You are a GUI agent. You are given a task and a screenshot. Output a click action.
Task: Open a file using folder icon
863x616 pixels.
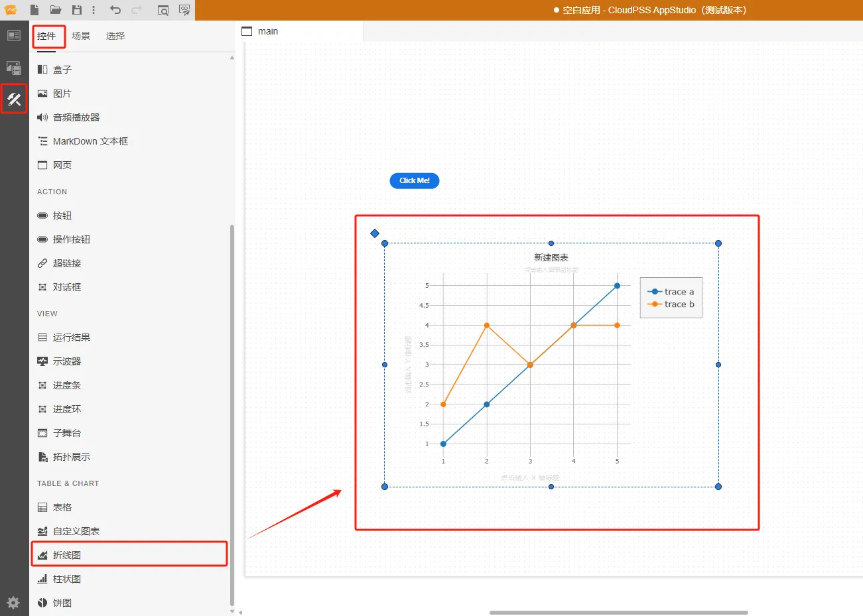pos(56,10)
